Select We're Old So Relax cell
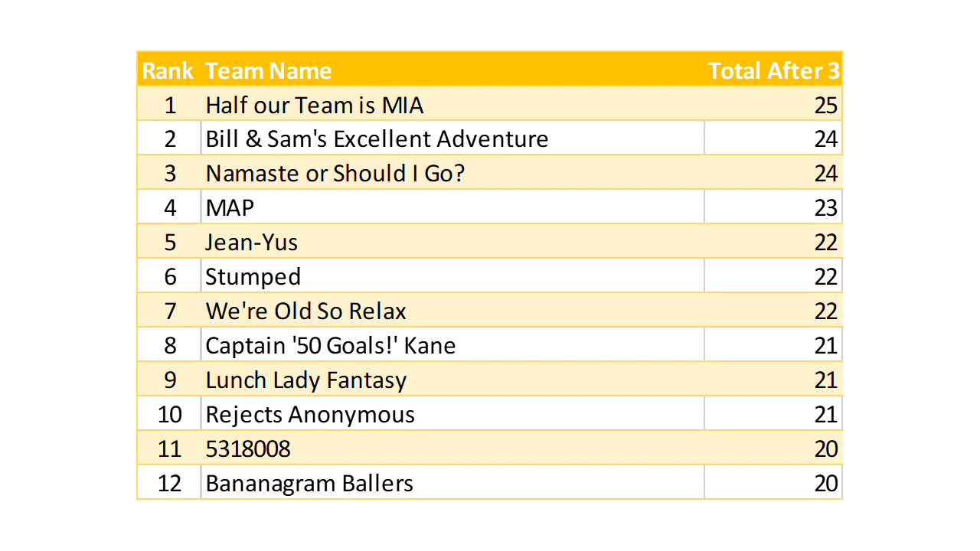This screenshot has height=551, width=980. tap(306, 311)
